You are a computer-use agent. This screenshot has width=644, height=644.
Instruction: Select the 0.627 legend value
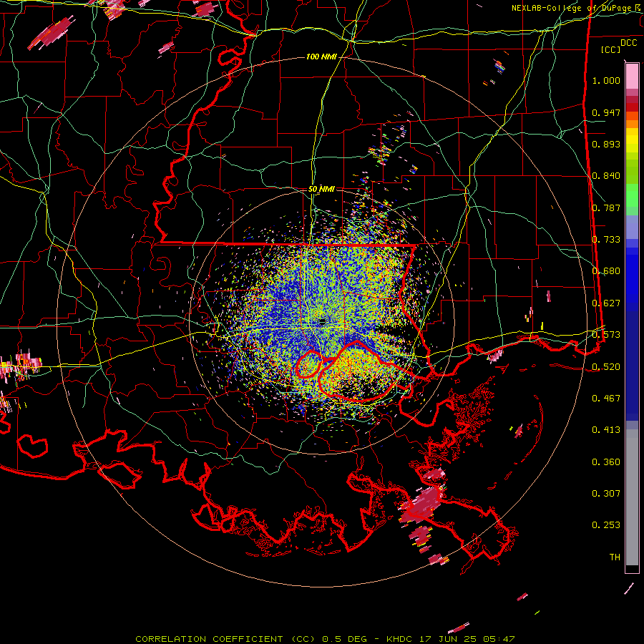click(606, 303)
